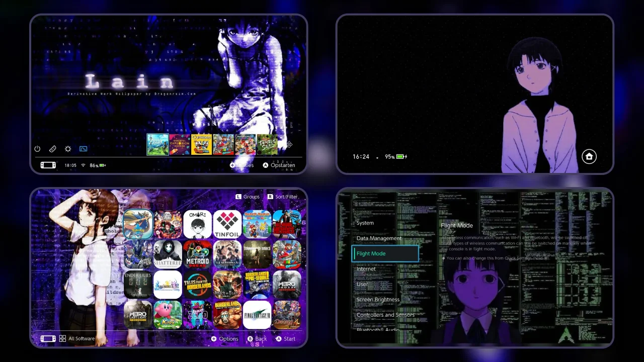Select the Metroid Dread game icon
The image size is (644, 362).
(198, 254)
